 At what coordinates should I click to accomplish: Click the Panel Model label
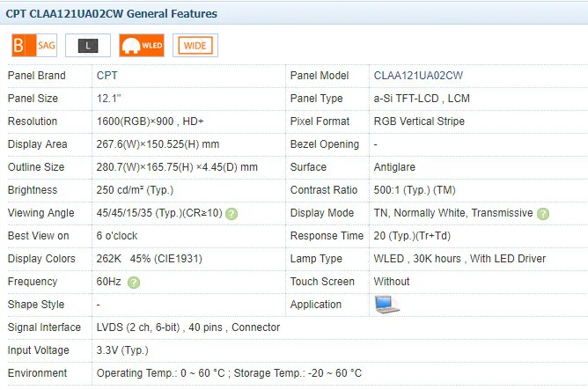320,76
